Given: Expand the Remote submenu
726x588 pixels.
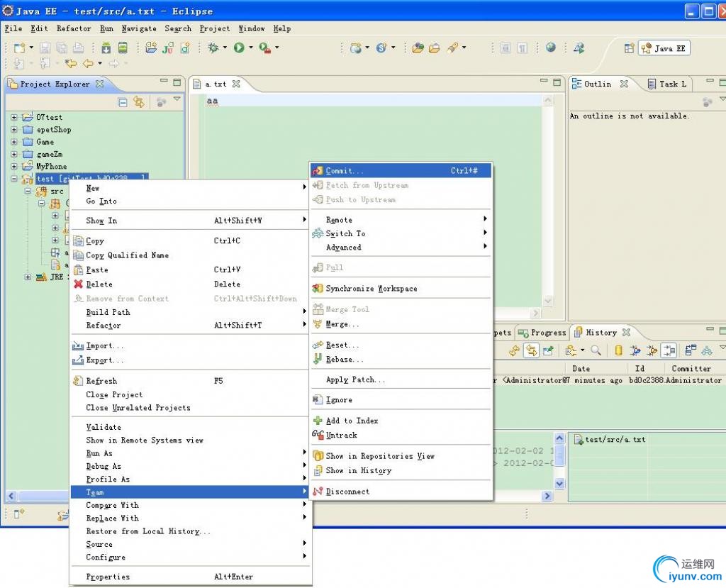Looking at the screenshot, I should [x=401, y=220].
